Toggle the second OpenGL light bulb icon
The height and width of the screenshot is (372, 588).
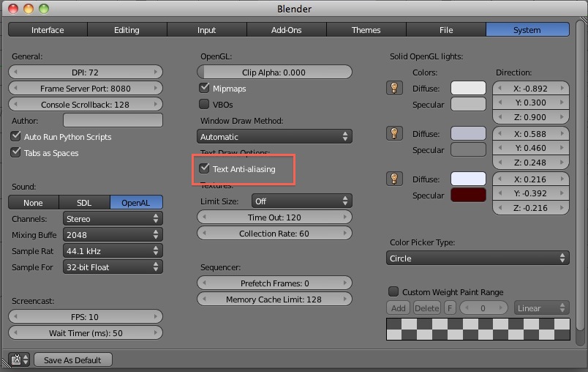pyautogui.click(x=394, y=133)
